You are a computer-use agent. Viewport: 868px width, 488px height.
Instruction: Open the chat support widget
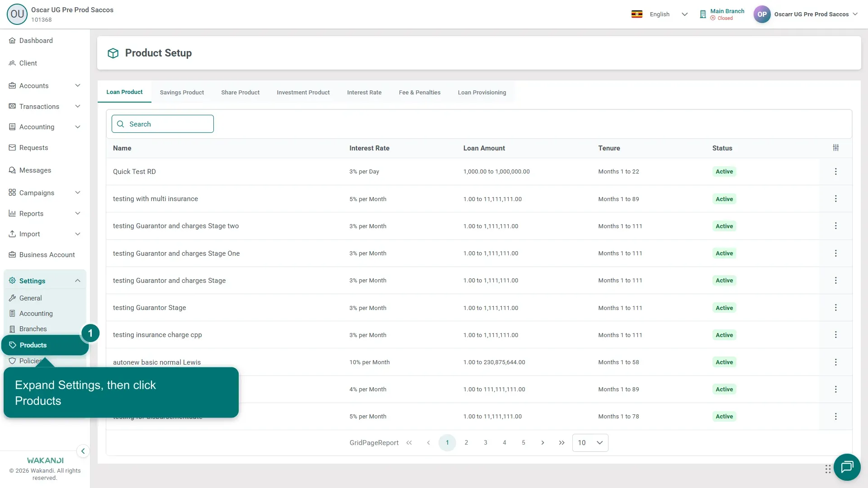coord(847,467)
